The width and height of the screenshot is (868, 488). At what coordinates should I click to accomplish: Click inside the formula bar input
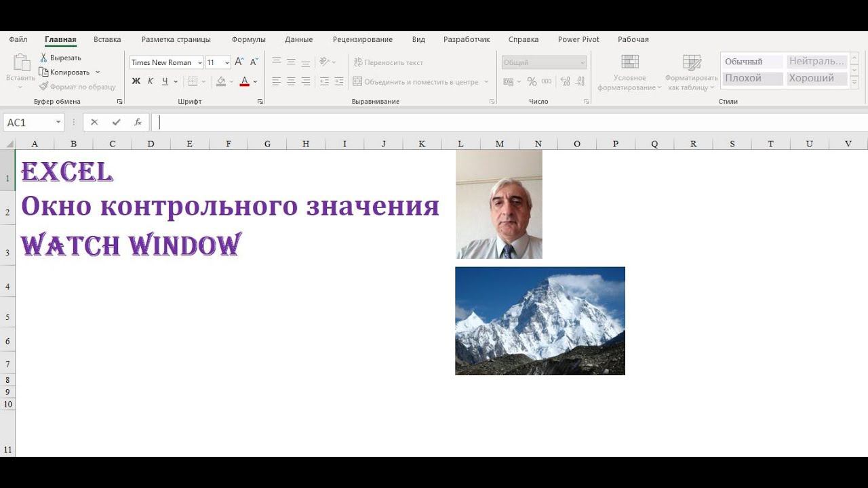[x=509, y=123]
